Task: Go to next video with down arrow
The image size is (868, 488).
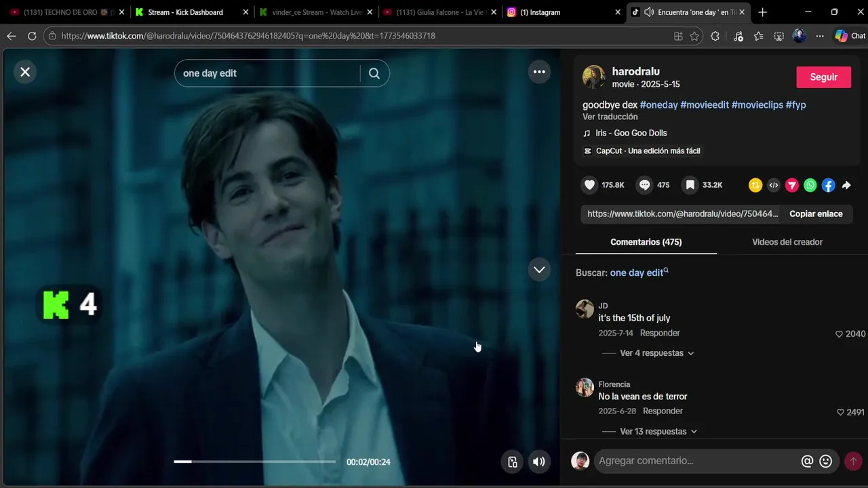Action: click(539, 269)
